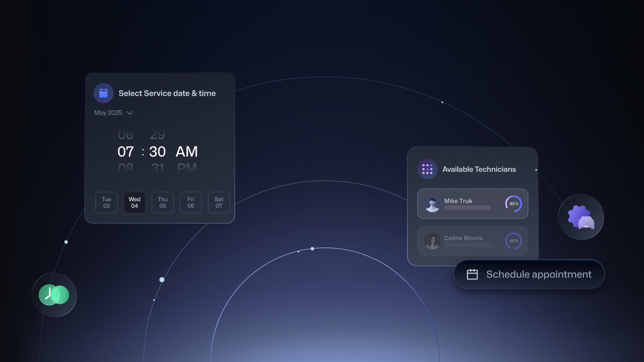Viewport: 644px width, 362px height.
Task: Click the Select Service date & time heading
Action: pos(167,93)
